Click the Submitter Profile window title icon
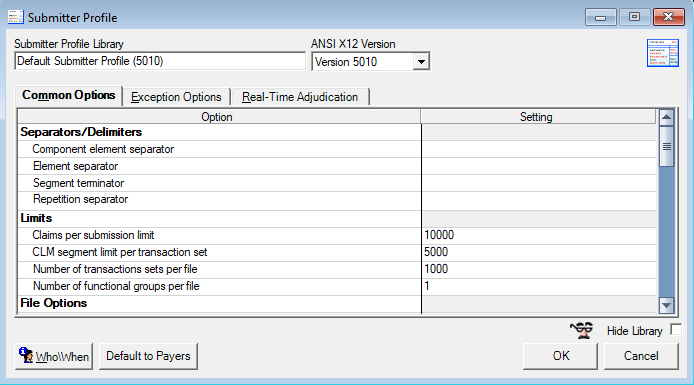 tap(15, 17)
